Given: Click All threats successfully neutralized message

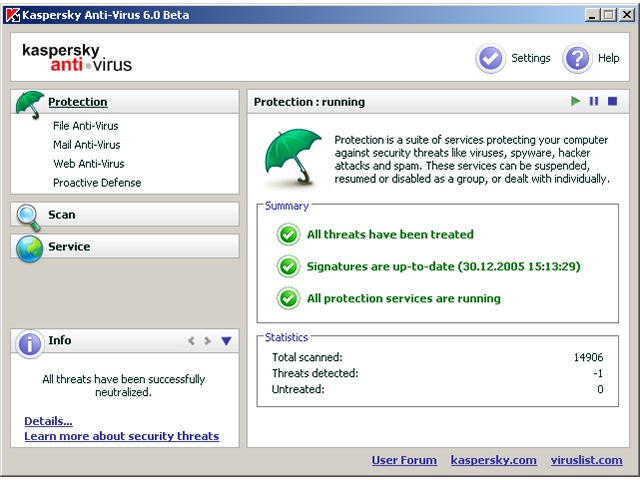Looking at the screenshot, I should (124, 385).
